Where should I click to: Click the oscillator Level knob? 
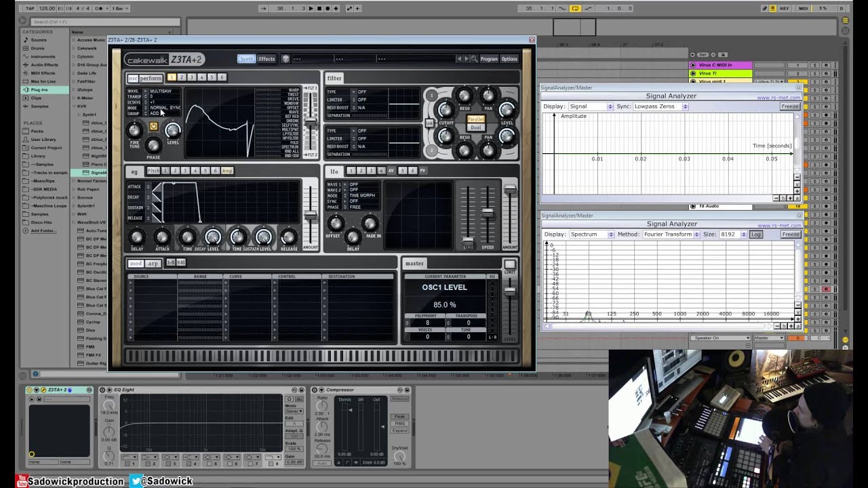pyautogui.click(x=173, y=129)
